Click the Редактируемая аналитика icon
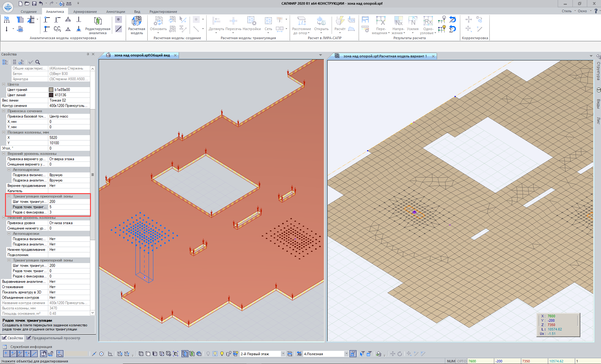The width and height of the screenshot is (601, 364). 98,21
